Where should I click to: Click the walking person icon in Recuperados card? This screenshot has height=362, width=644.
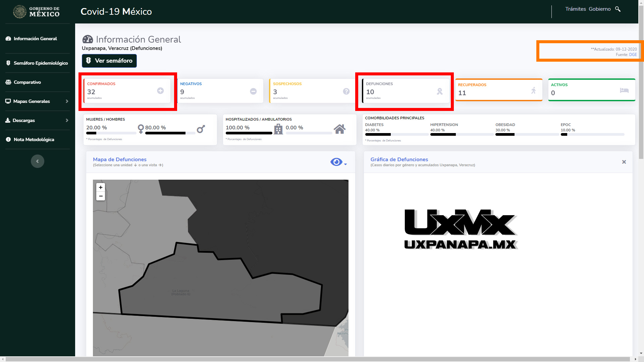534,90
